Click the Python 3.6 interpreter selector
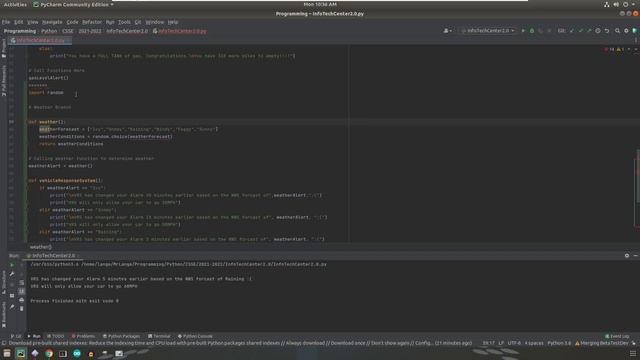The height and width of the screenshot is (360, 640). click(559, 343)
